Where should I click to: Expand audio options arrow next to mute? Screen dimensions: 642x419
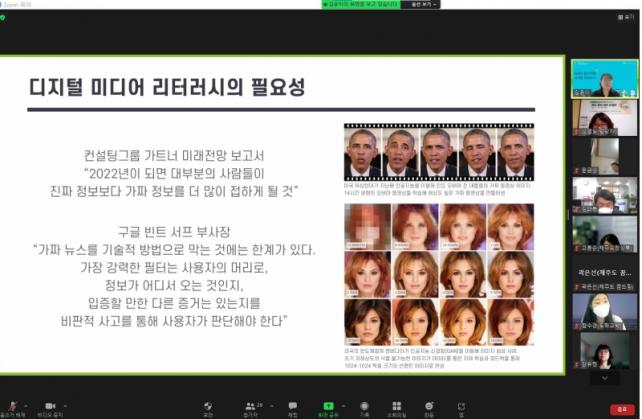(x=28, y=404)
